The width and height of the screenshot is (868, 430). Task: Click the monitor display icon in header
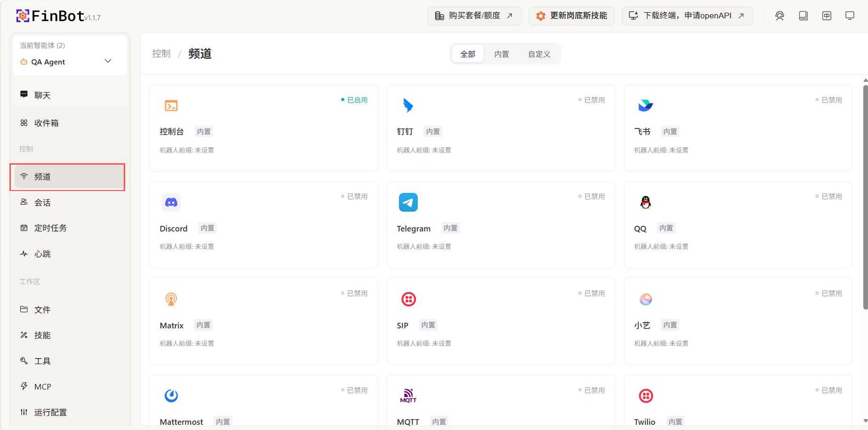850,16
